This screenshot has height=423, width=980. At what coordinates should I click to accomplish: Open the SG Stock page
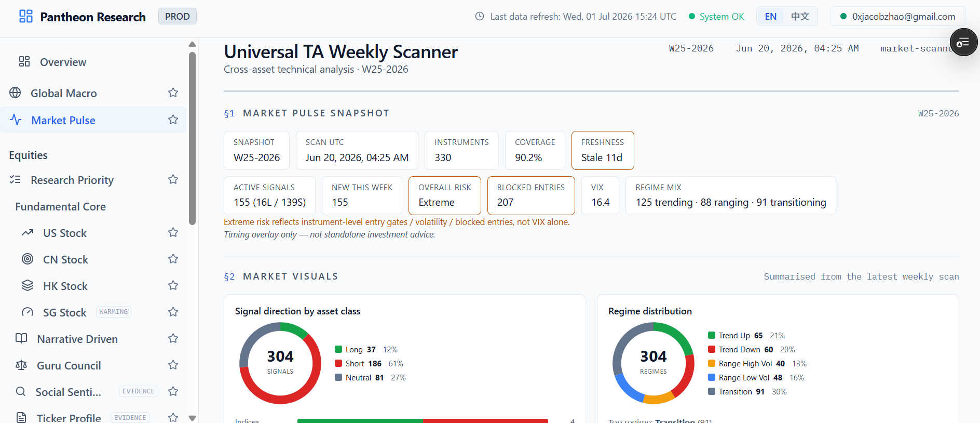(64, 312)
